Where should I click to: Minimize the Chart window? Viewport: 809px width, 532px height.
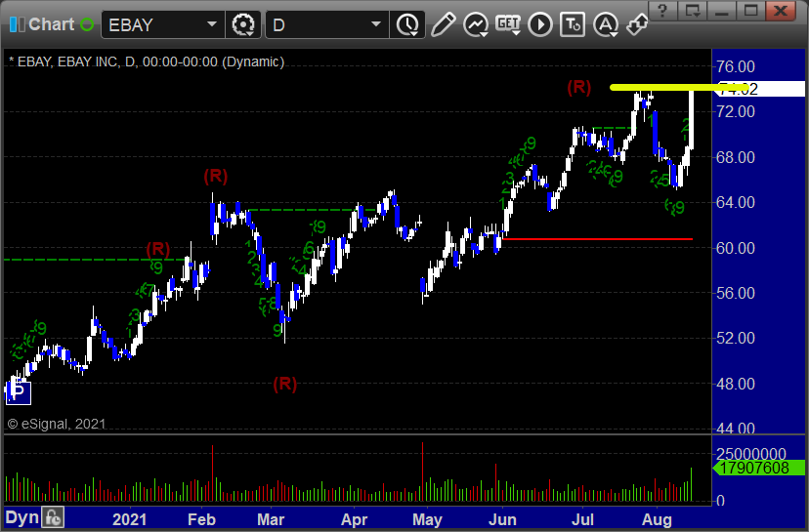click(x=722, y=11)
